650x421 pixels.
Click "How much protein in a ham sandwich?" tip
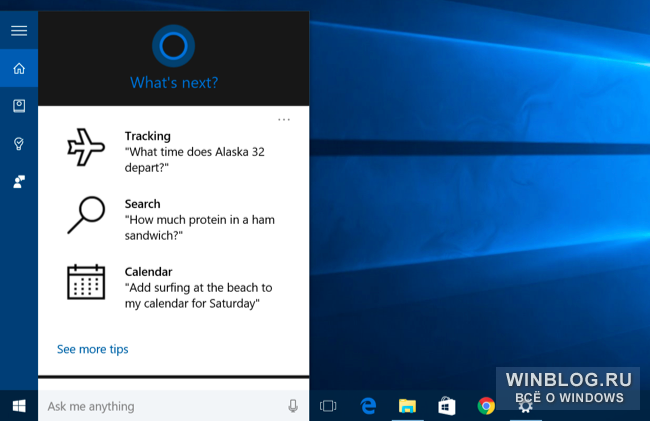pyautogui.click(x=199, y=227)
